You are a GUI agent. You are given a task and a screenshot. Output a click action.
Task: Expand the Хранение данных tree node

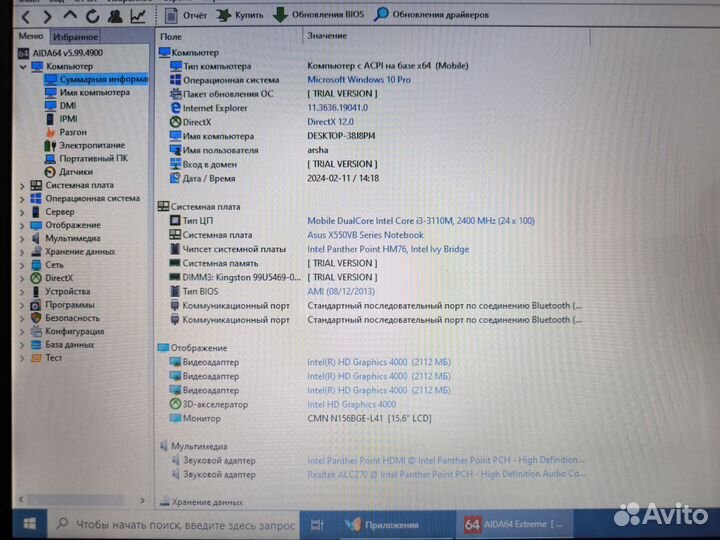tap(22, 253)
